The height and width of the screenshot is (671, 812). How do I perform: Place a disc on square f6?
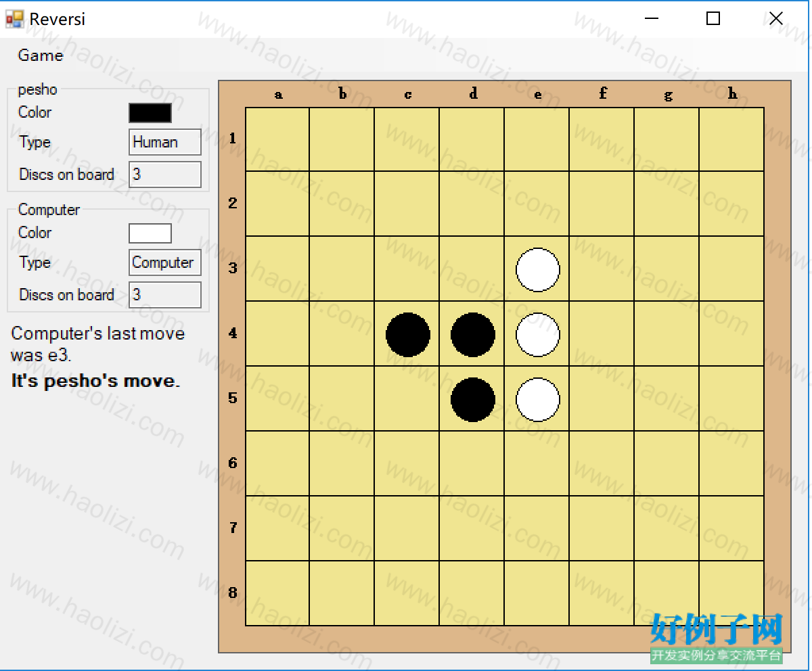(602, 464)
